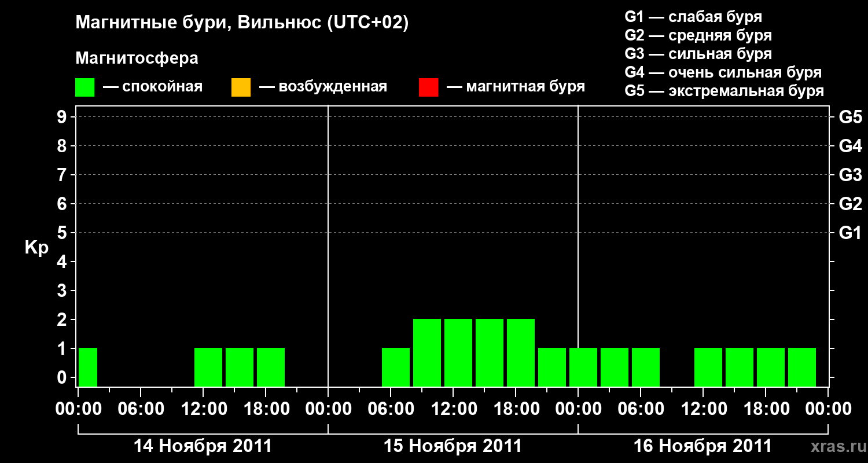
Task: Click the red 'магнитная буря' legend swatch
Action: 428,87
